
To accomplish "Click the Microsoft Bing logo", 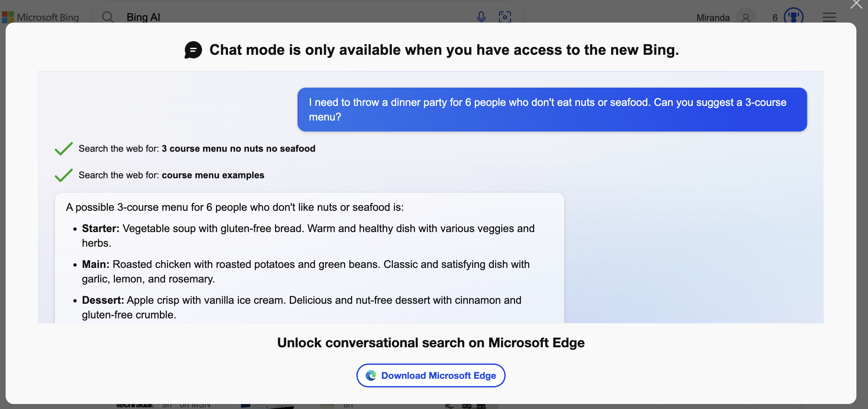I will pyautogui.click(x=40, y=17).
